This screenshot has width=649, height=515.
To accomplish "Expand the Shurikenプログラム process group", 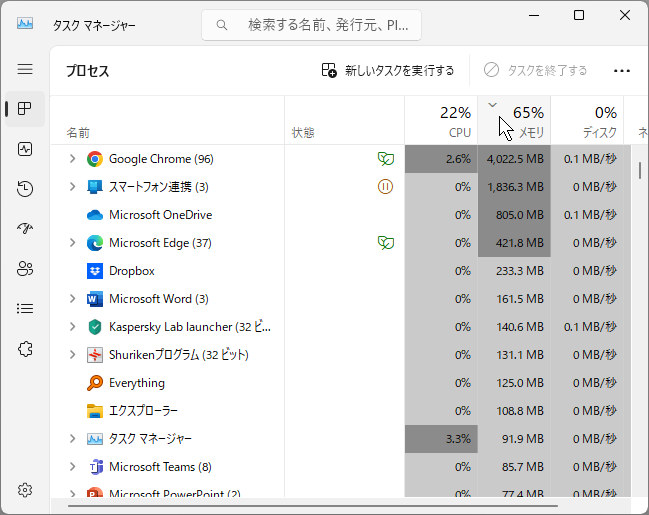I will [72, 354].
